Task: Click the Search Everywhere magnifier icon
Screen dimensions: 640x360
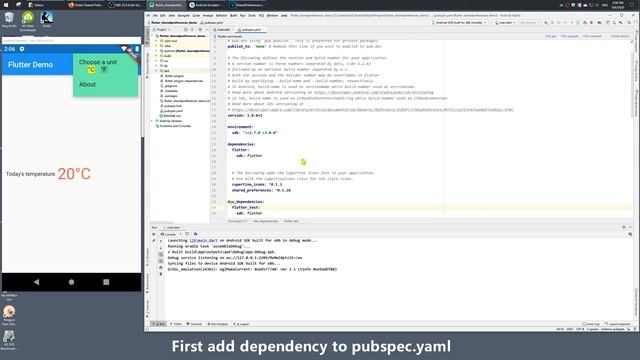Action: pyautogui.click(x=629, y=23)
